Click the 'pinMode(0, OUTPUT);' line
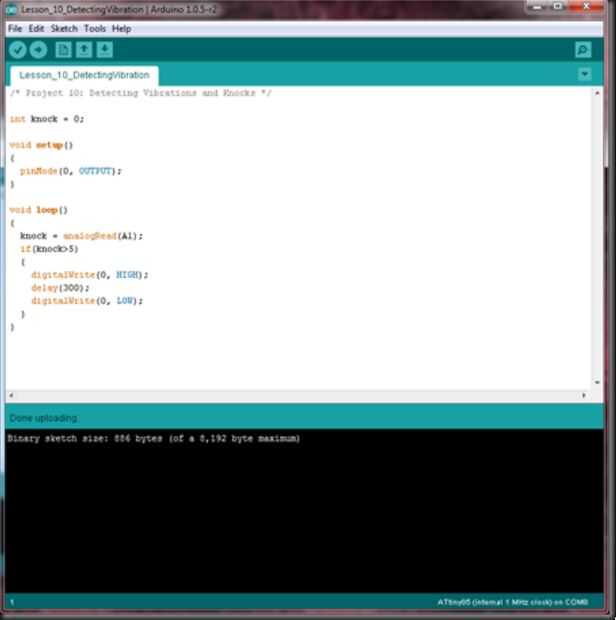616x620 pixels. pos(71,171)
